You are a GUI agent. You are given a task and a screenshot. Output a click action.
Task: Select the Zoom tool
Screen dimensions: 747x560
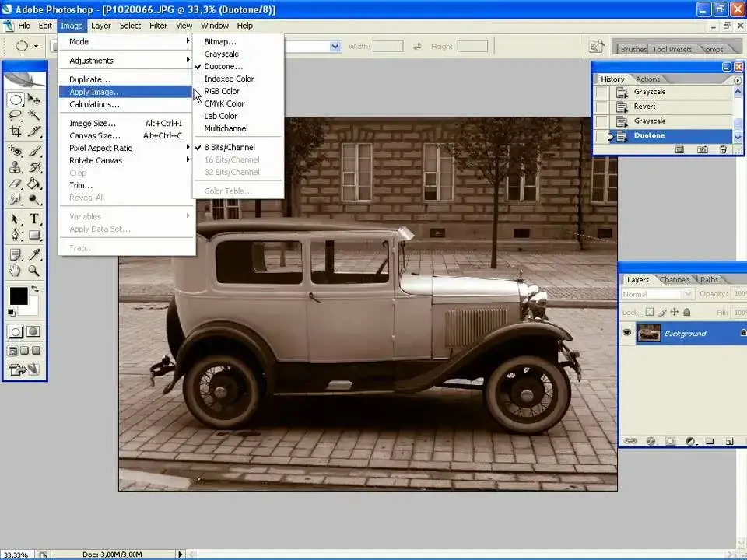[33, 271]
